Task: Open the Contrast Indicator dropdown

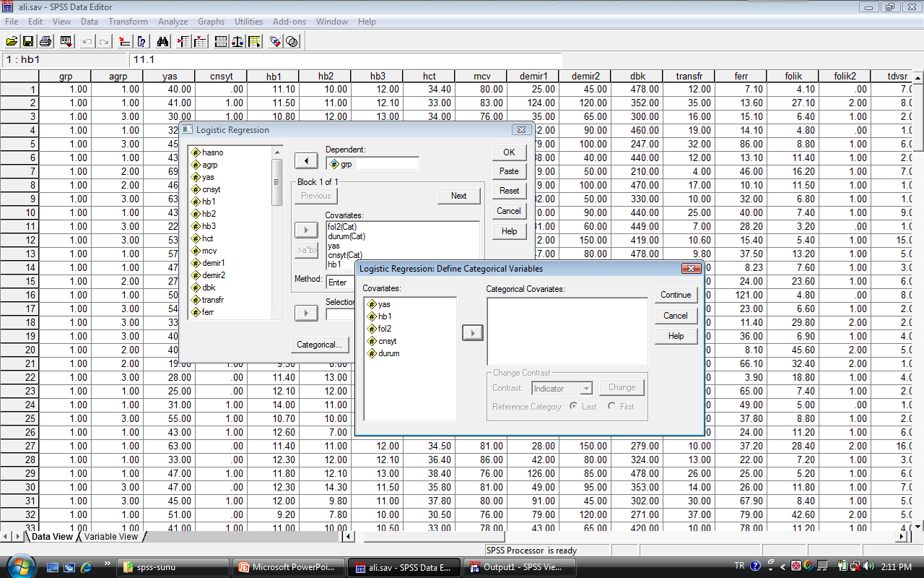Action: click(x=562, y=388)
